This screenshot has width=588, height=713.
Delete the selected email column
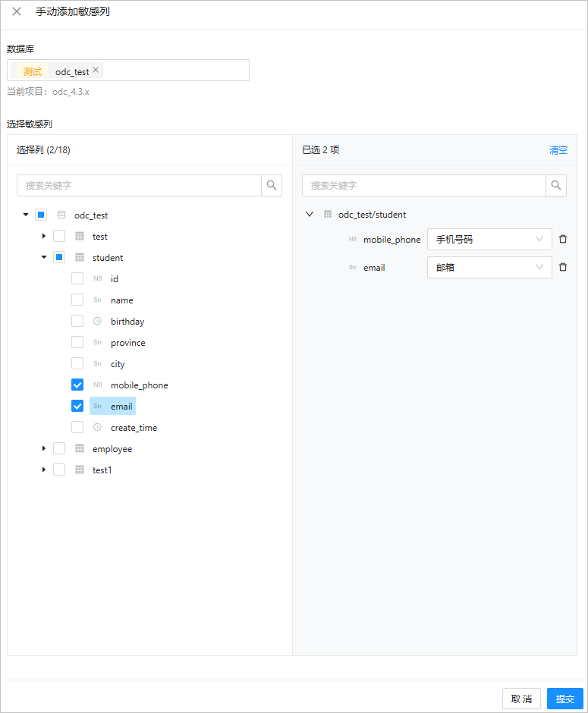pos(562,267)
